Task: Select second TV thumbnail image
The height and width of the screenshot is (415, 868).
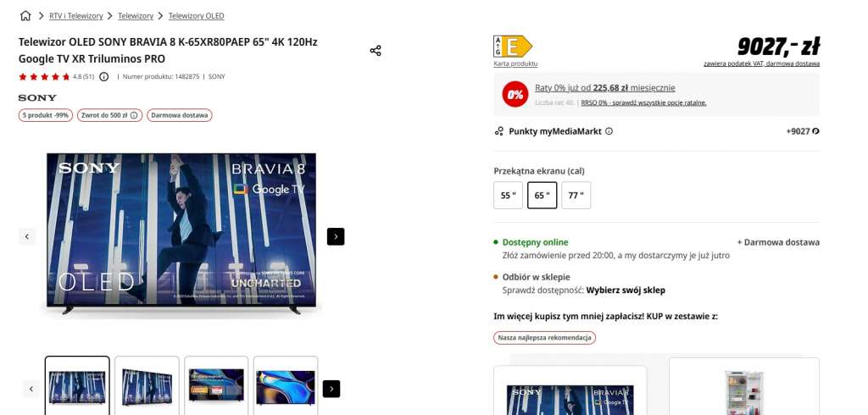Action: point(147,385)
